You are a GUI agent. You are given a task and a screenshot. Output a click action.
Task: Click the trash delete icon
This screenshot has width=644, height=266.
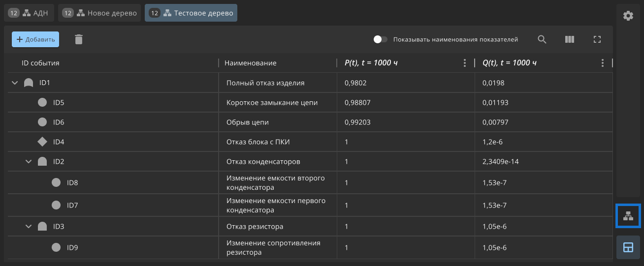coord(79,39)
